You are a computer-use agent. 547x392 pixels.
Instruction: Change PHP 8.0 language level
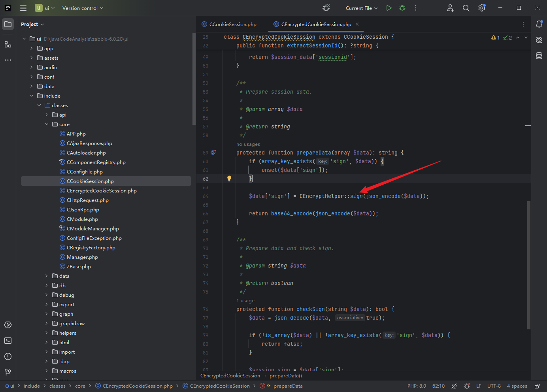[x=417, y=386]
